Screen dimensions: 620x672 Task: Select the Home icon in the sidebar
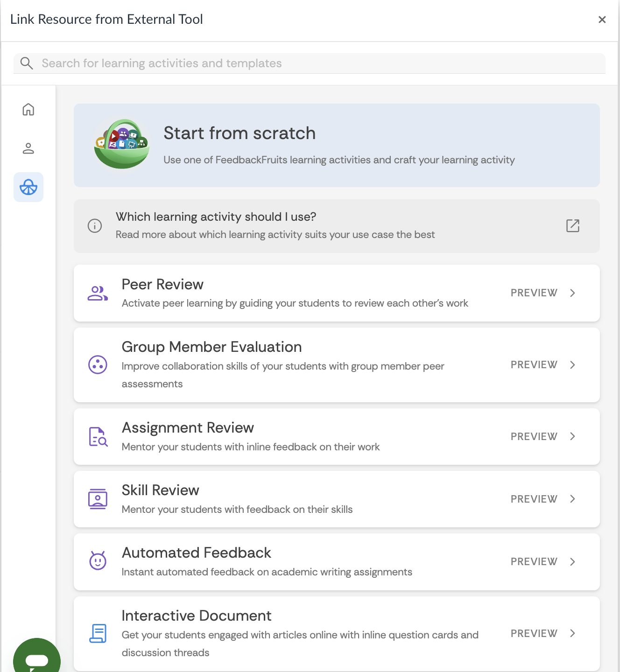click(28, 110)
